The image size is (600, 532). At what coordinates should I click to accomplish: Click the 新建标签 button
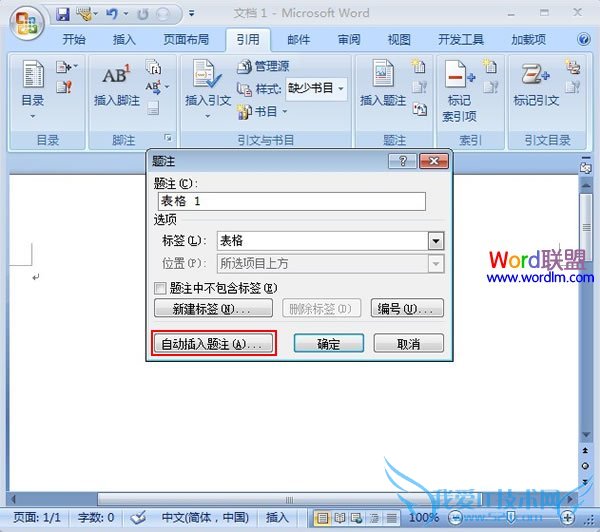click(213, 308)
